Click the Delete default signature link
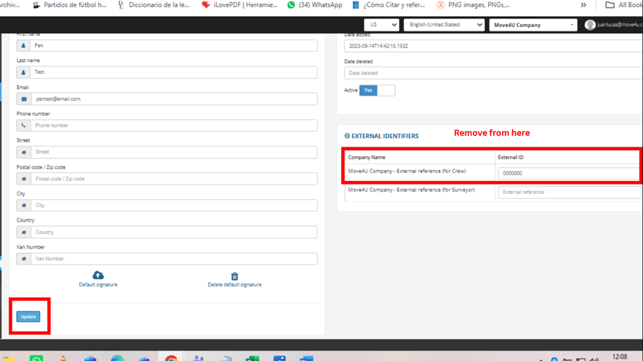The image size is (643, 361). coord(235,285)
